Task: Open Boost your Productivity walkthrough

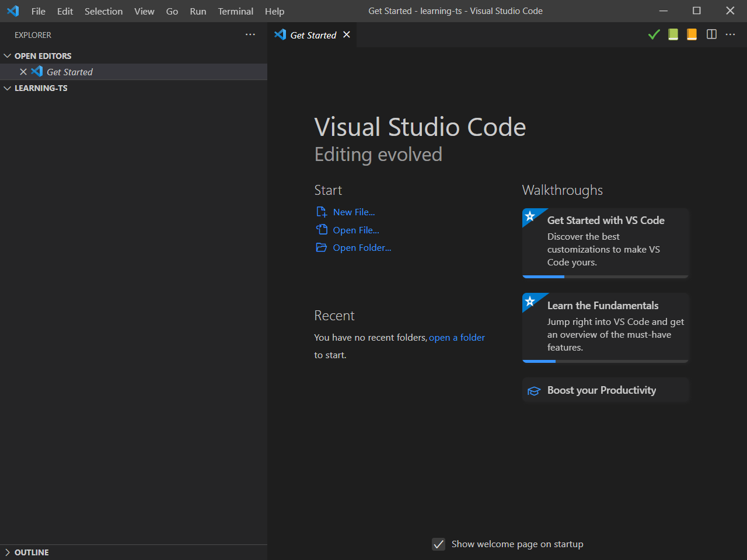Action: (606, 390)
